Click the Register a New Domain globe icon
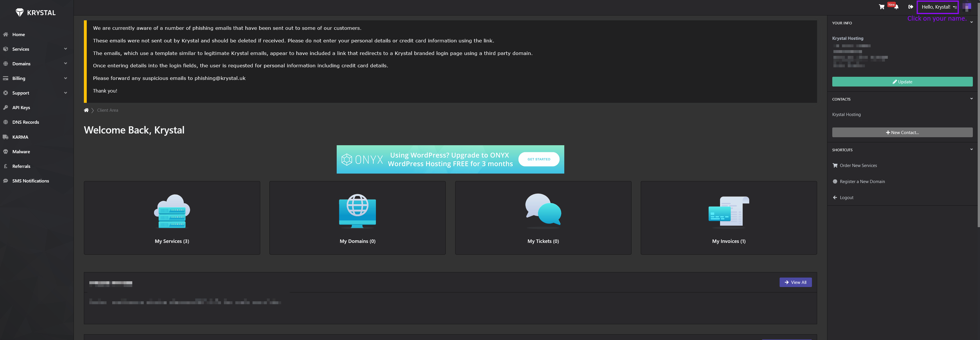980x340 pixels. 835,182
